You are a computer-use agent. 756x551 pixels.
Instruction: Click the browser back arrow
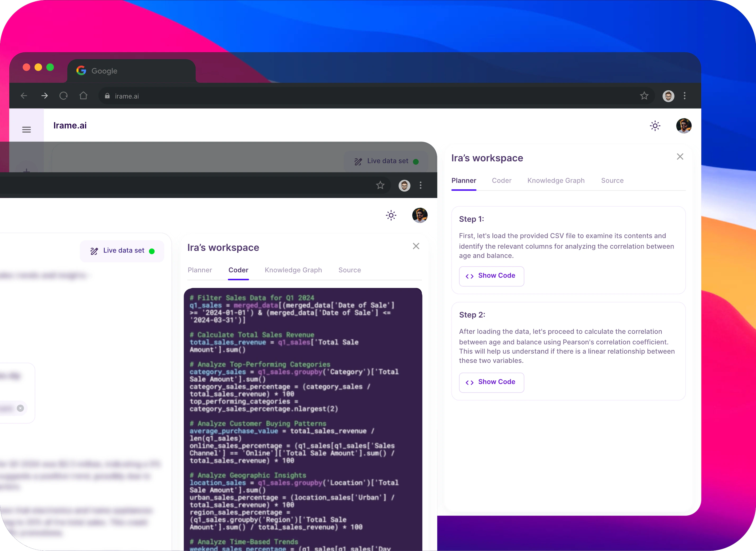24,96
